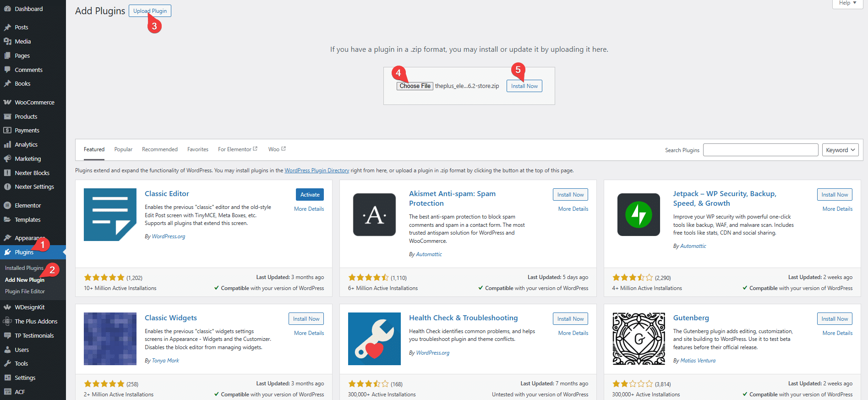Screen dimensions: 868x400
Task: Click the Gutenberg plugin logo icon
Action: coord(639,339)
